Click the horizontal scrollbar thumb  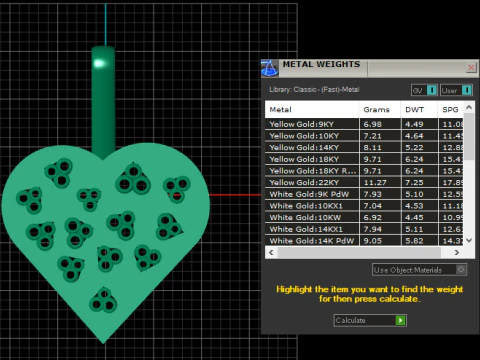click(x=359, y=252)
